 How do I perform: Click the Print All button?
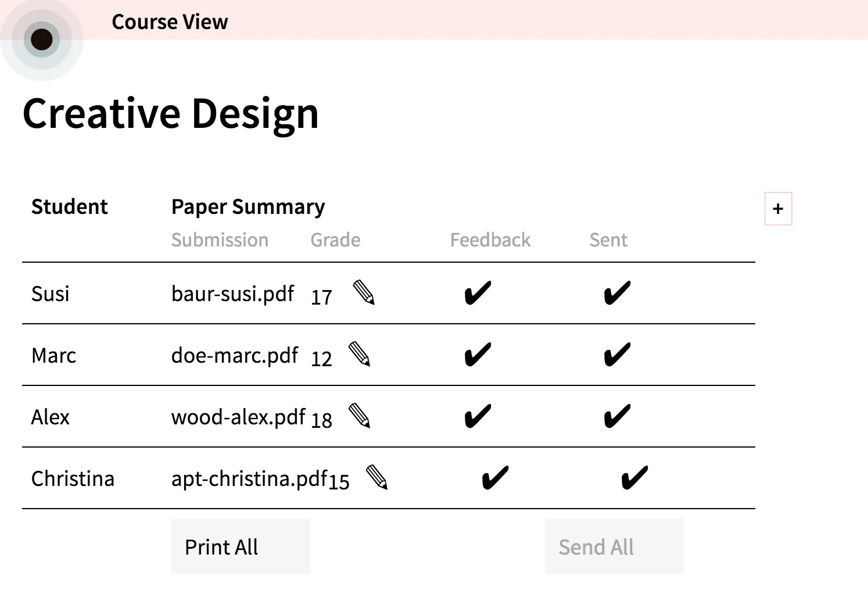241,546
